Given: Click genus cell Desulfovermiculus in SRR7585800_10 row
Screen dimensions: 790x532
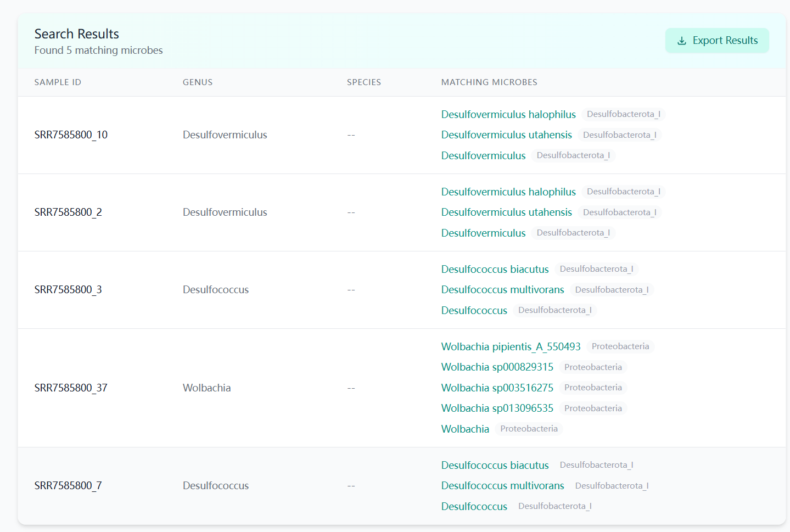Looking at the screenshot, I should pyautogui.click(x=225, y=135).
